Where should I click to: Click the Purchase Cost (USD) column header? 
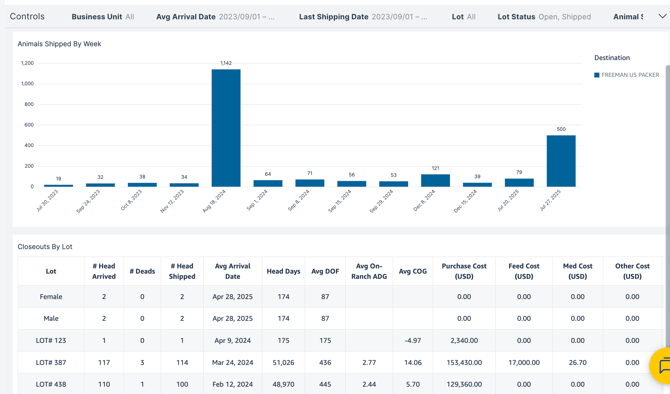pos(464,271)
